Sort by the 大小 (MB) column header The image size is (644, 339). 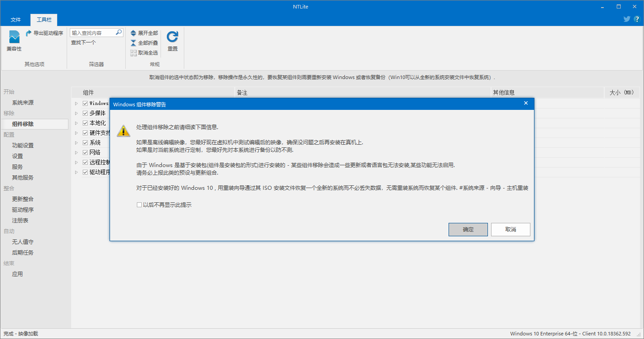[622, 92]
